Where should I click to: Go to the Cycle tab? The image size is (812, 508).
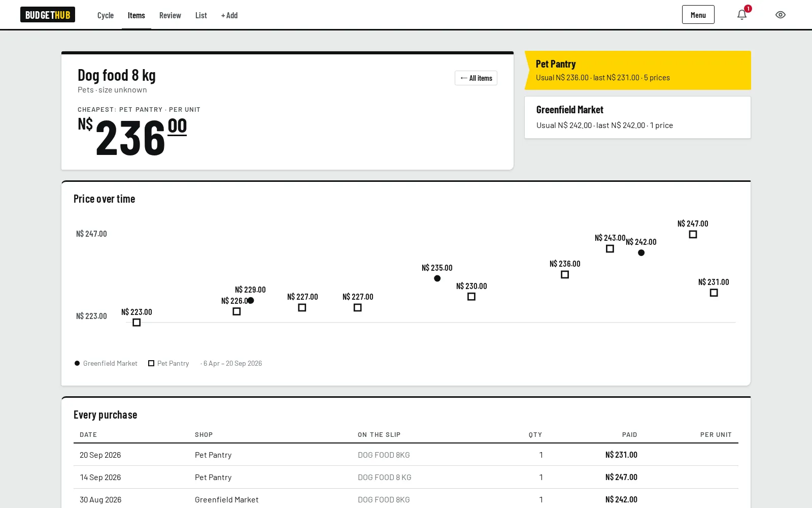[x=106, y=15]
